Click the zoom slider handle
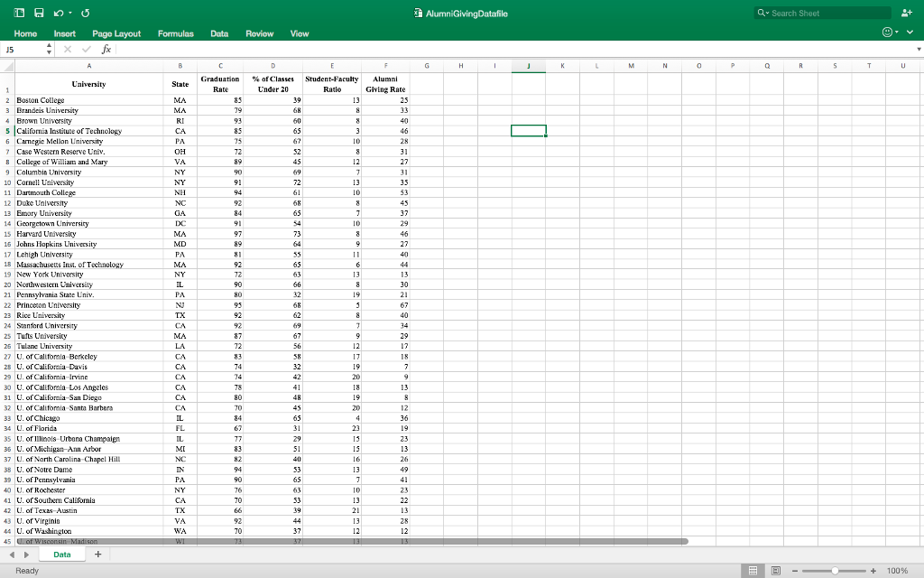924x578 pixels. (x=835, y=571)
